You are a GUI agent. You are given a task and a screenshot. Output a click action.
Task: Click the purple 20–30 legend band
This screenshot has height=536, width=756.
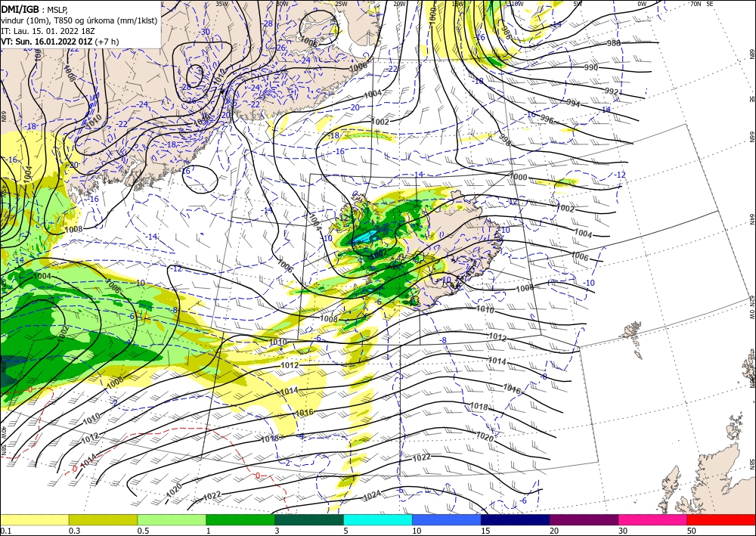tap(584, 519)
